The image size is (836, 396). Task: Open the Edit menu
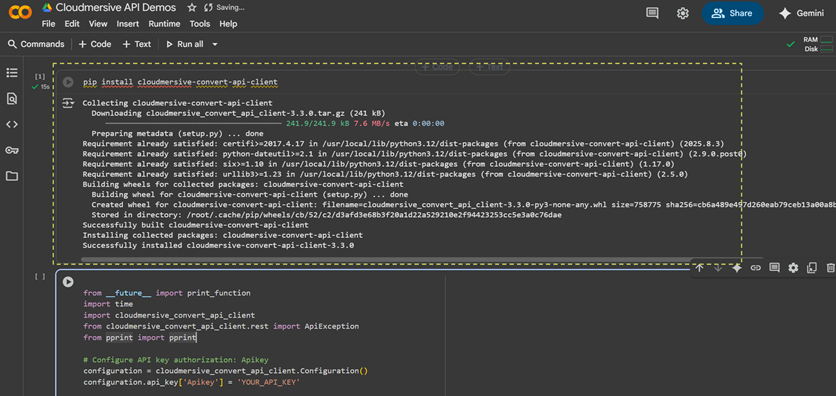[72, 24]
